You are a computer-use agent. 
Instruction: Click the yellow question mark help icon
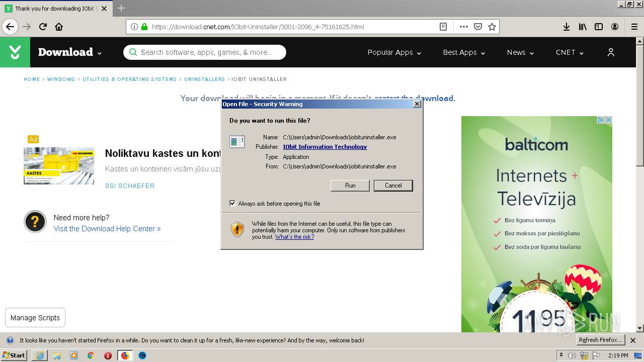(35, 222)
